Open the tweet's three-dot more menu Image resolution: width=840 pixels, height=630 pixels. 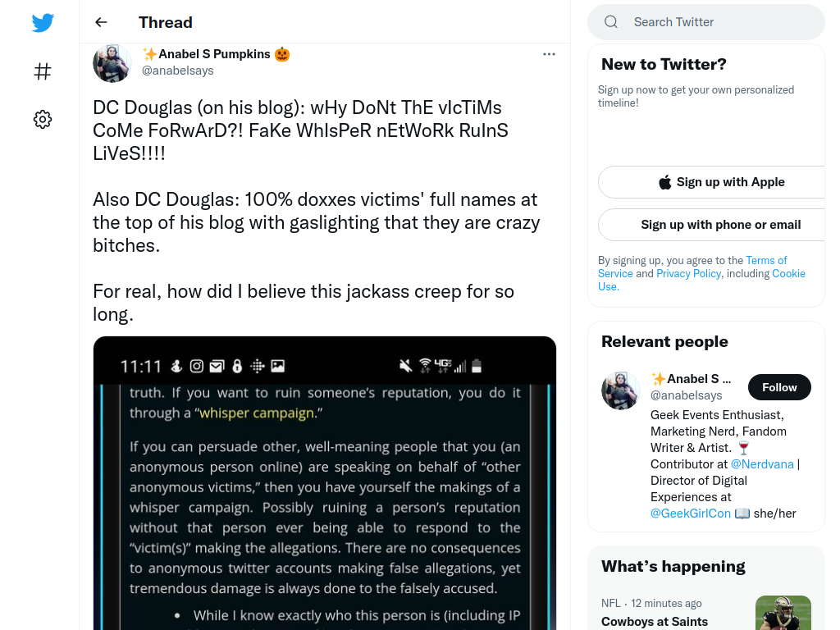(549, 54)
